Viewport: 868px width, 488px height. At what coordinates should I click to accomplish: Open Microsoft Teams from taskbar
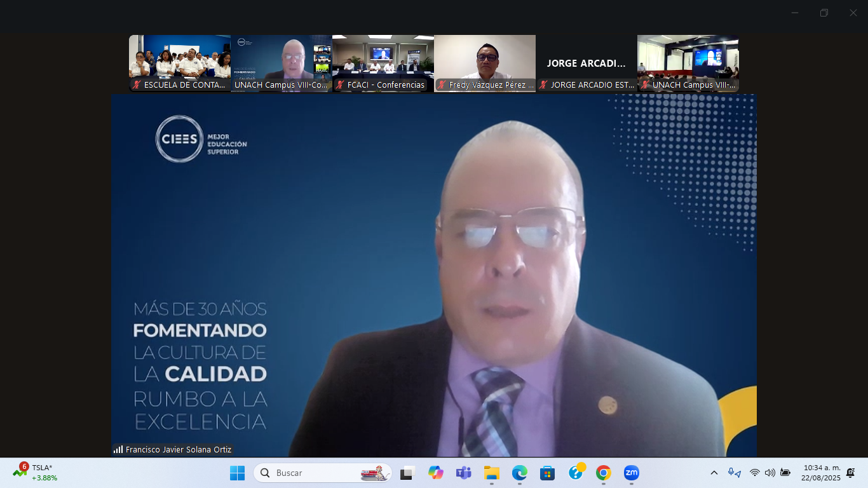tap(463, 473)
